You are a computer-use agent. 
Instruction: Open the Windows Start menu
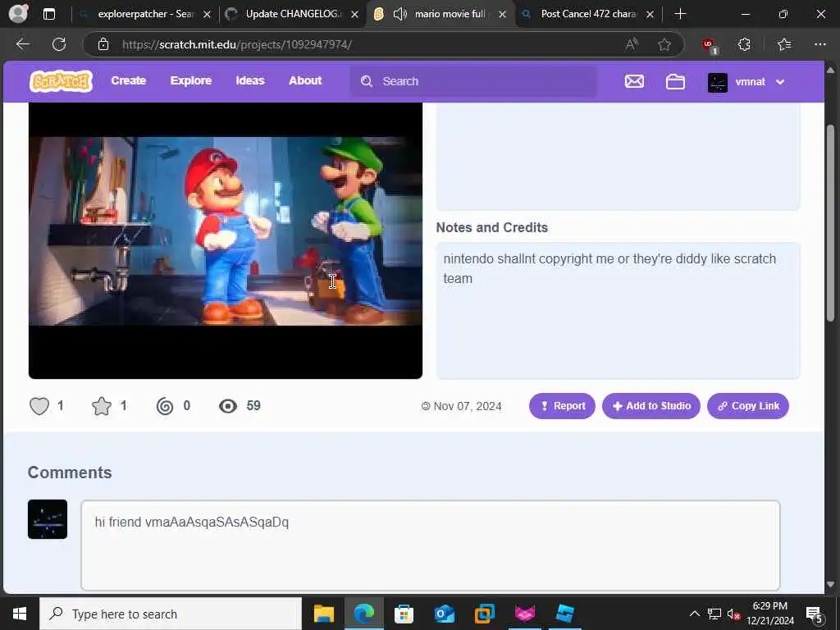(20, 614)
